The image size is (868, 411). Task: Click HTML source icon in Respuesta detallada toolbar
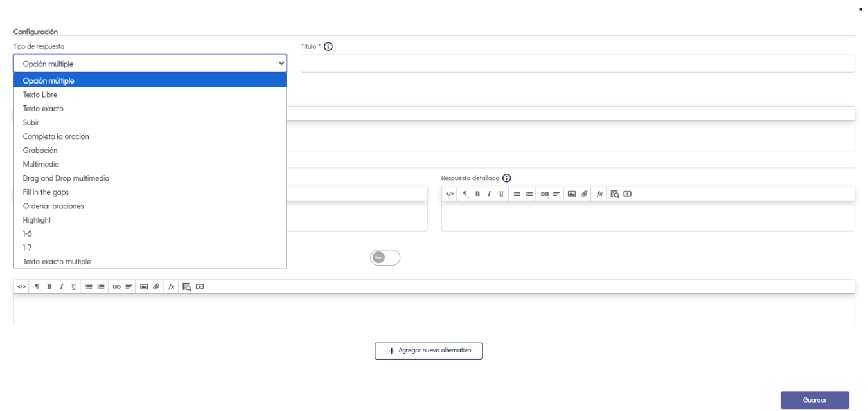tap(450, 194)
